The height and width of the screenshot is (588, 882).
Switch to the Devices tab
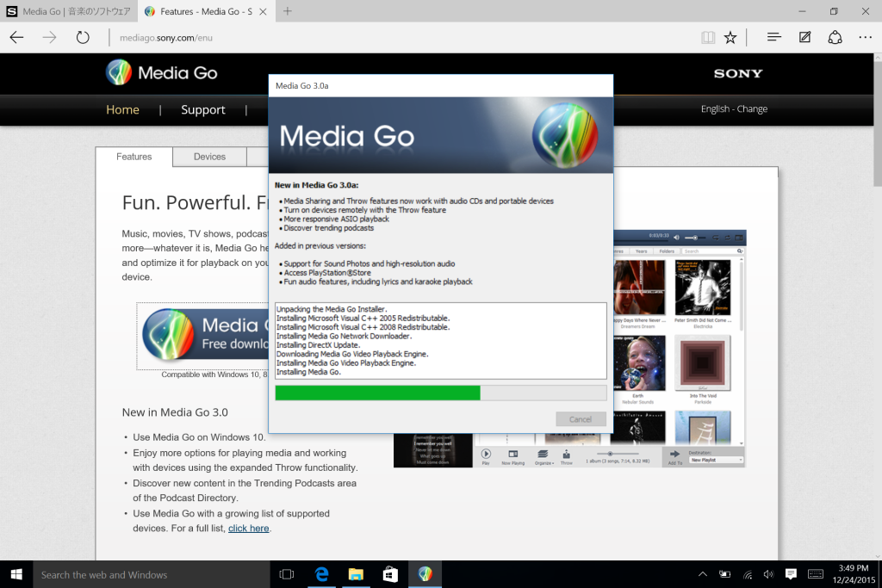(x=210, y=157)
